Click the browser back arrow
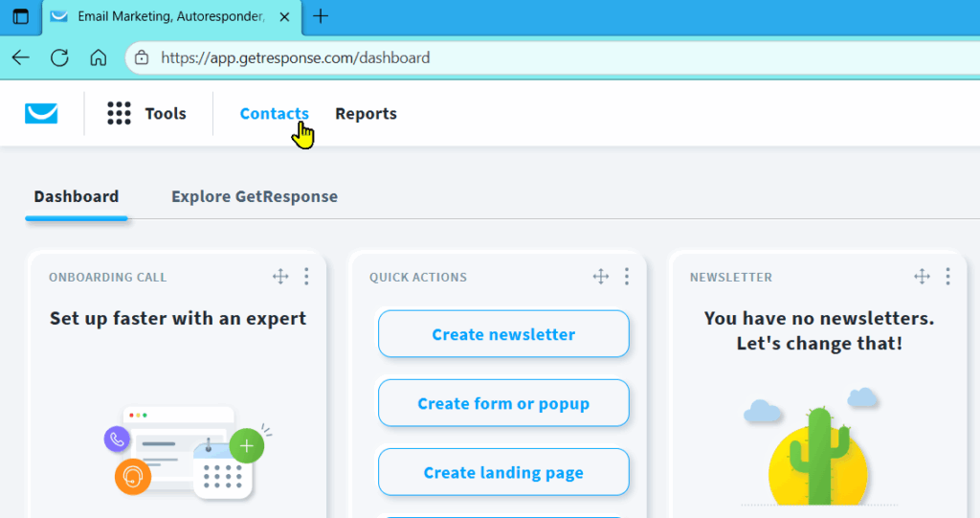980x518 pixels. coord(21,57)
